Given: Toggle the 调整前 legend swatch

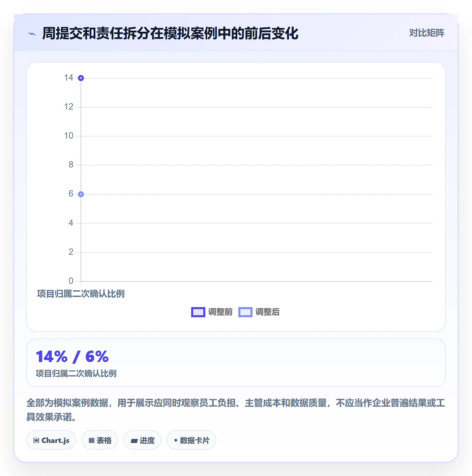Looking at the screenshot, I should (x=198, y=312).
